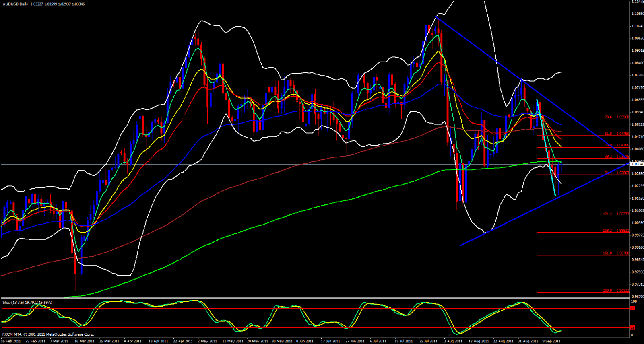Click the 0.99160 price scale label
644x344 pixels.
pyautogui.click(x=638, y=247)
